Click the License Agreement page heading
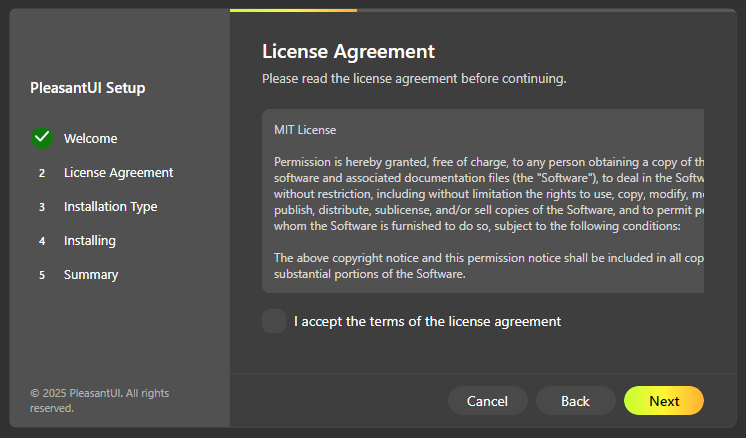Screen dimensions: 746x438 (348, 51)
